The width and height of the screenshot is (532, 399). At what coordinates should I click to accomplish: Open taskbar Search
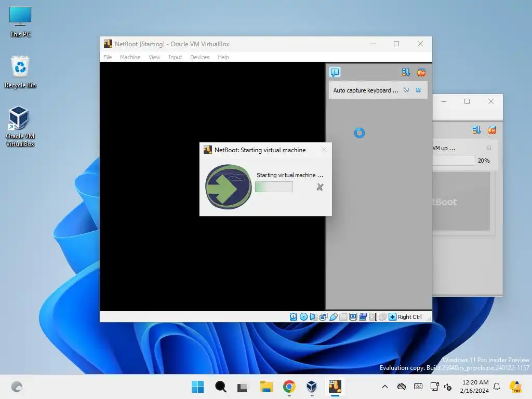point(220,387)
